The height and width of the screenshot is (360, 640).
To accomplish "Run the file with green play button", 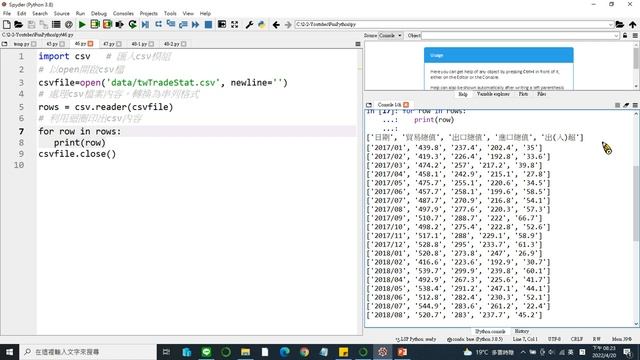I will coord(82,24).
